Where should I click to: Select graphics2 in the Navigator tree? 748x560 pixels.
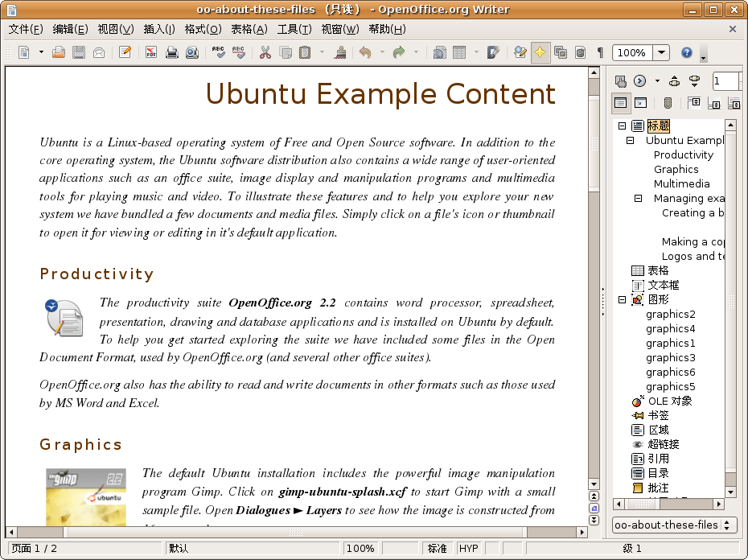(671, 314)
